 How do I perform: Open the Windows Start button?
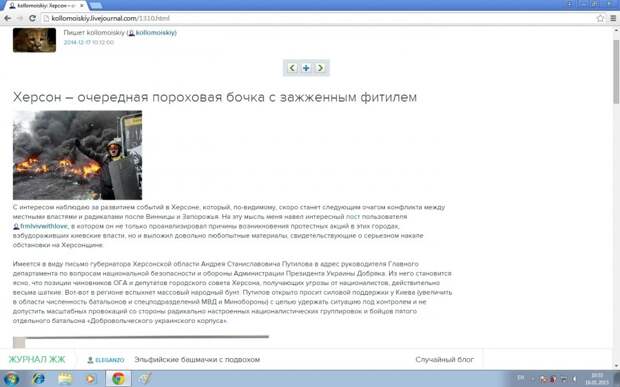pyautogui.click(x=11, y=379)
